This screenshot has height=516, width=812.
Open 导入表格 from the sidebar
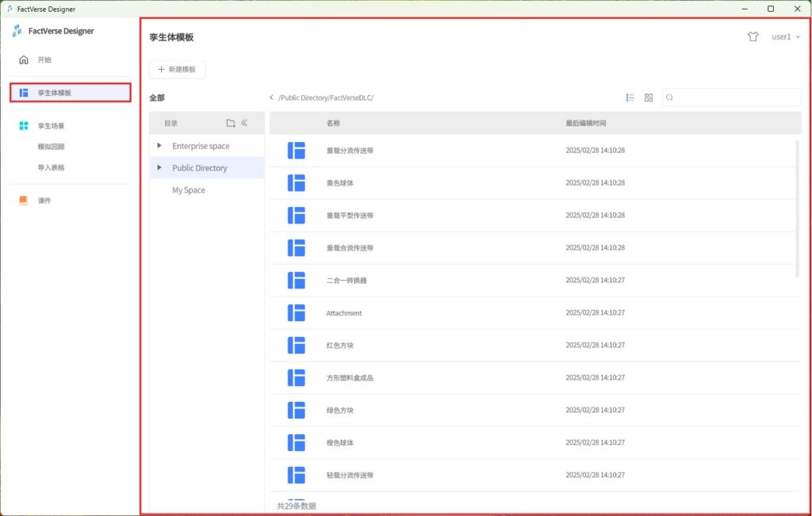coord(51,168)
